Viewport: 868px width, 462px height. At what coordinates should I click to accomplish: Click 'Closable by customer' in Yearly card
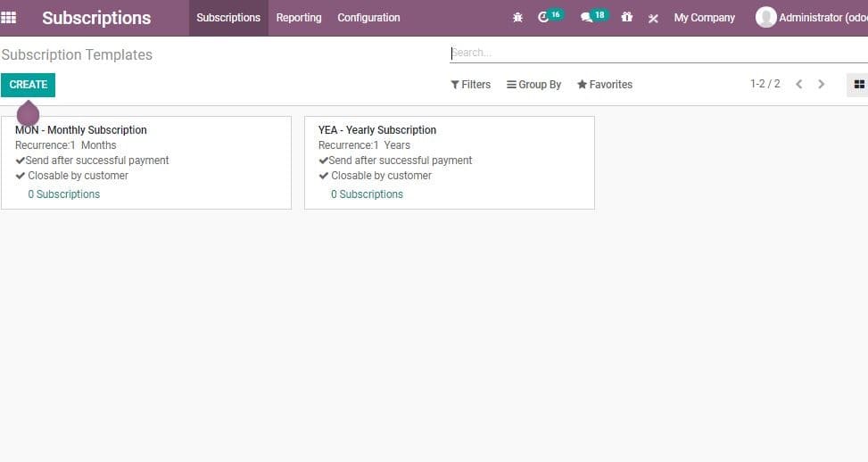(382, 176)
